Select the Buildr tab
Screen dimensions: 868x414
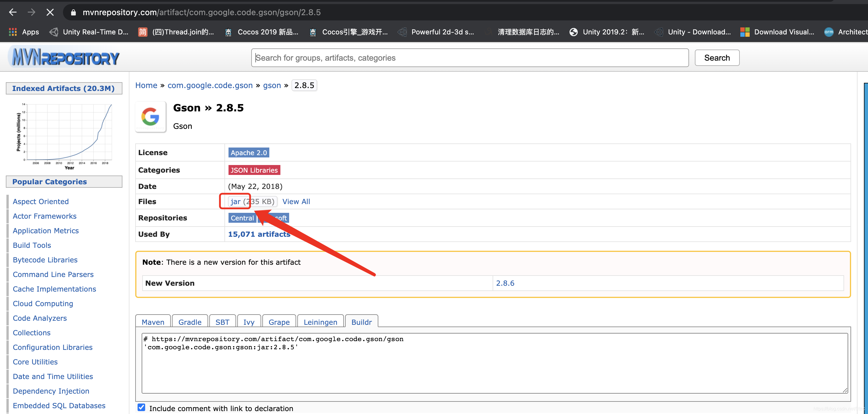[x=361, y=322]
